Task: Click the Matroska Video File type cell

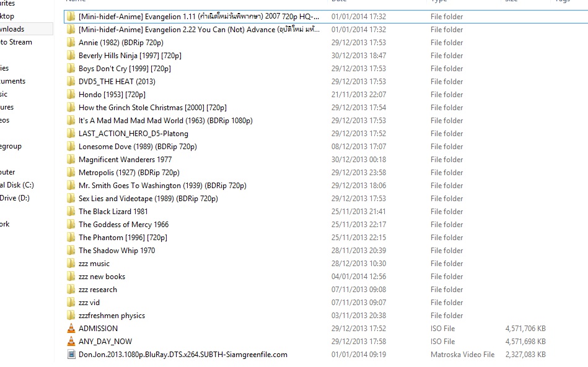Action: pyautogui.click(x=462, y=354)
